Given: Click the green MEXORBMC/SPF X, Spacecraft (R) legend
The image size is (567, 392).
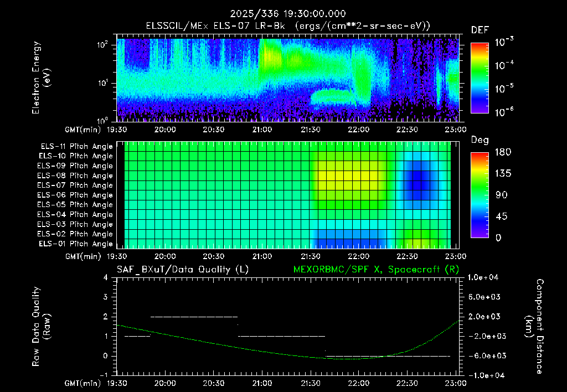Looking at the screenshot, I should click(376, 270).
